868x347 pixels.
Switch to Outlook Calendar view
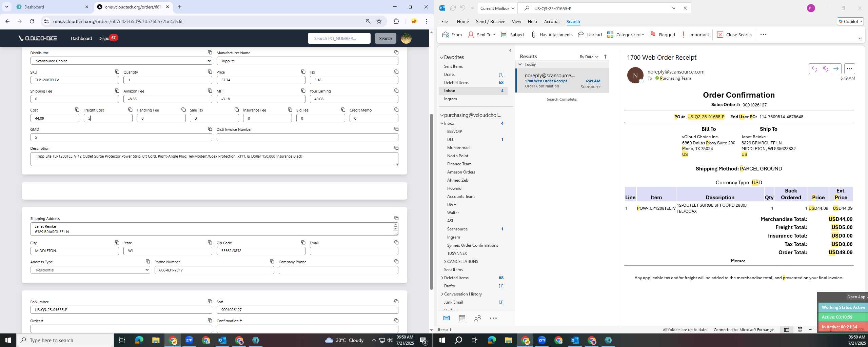pos(462,318)
